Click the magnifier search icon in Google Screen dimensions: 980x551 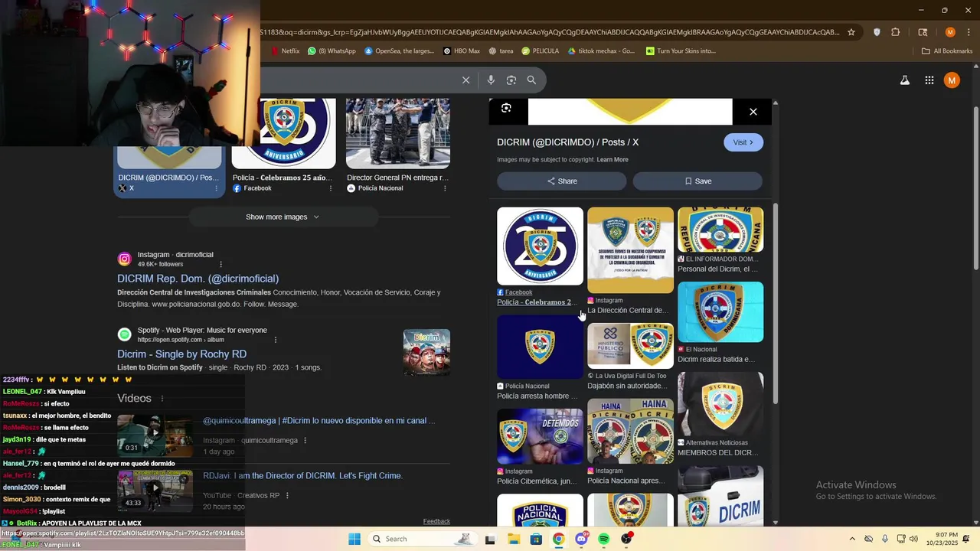click(531, 80)
